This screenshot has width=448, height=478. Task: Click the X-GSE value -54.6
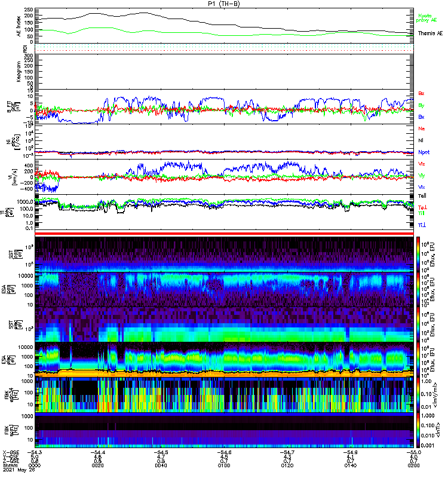pos(224,452)
